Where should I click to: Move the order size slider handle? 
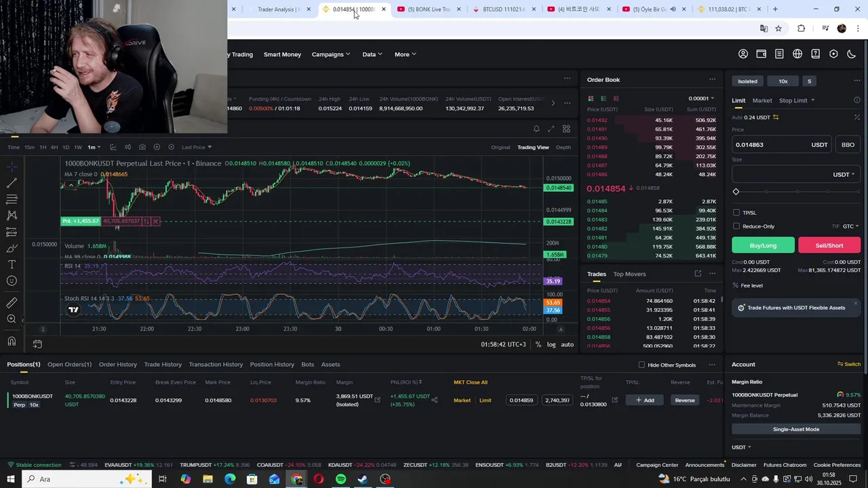coord(736,192)
